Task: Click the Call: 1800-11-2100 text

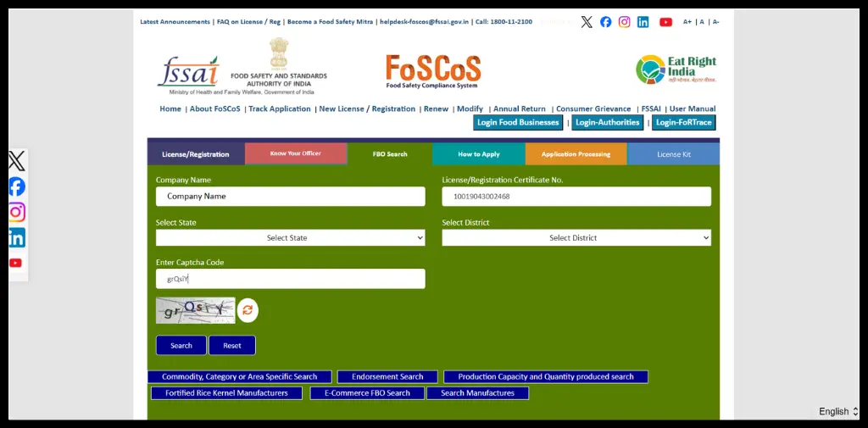Action: [x=504, y=21]
